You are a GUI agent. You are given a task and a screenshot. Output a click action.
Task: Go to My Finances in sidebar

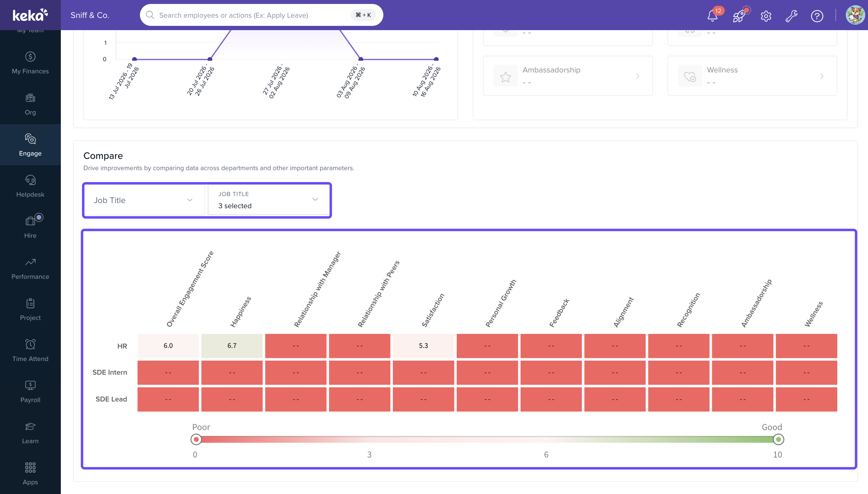30,63
